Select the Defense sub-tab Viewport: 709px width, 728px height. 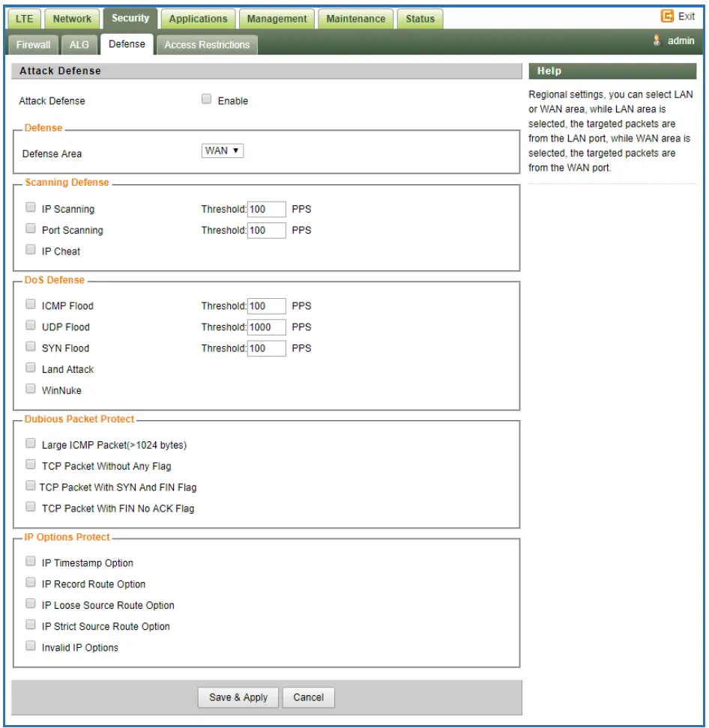[x=127, y=44]
